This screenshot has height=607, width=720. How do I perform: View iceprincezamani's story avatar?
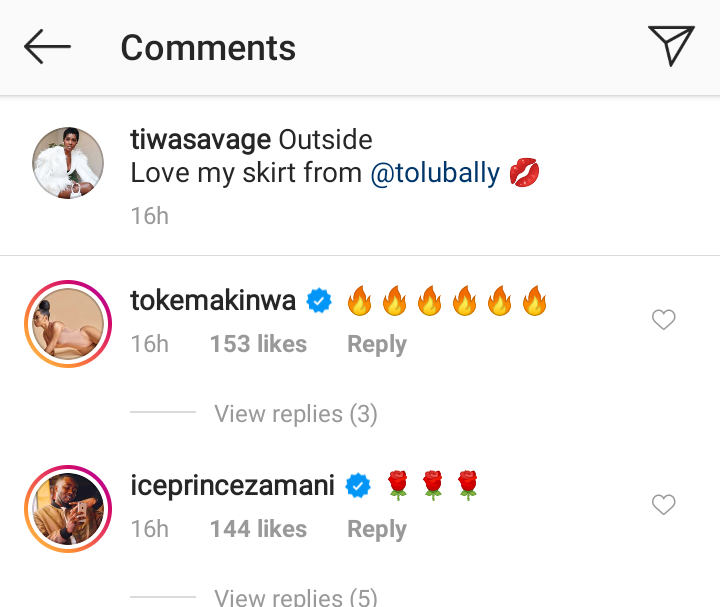tap(68, 509)
